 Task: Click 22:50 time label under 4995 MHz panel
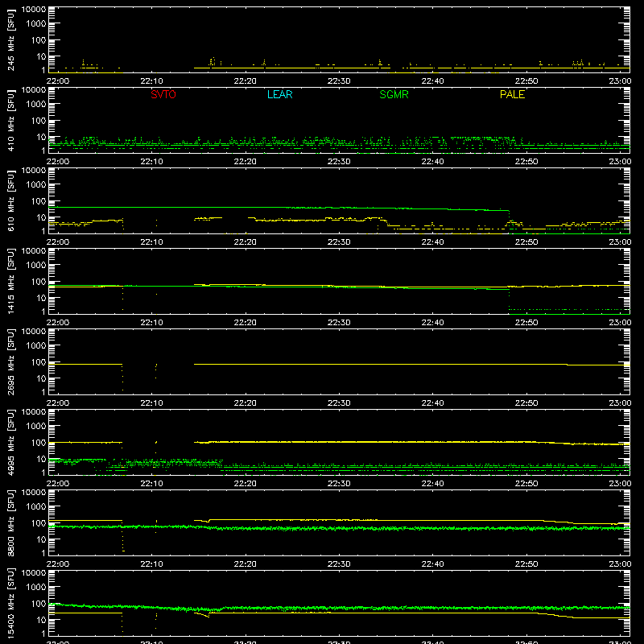click(x=526, y=484)
